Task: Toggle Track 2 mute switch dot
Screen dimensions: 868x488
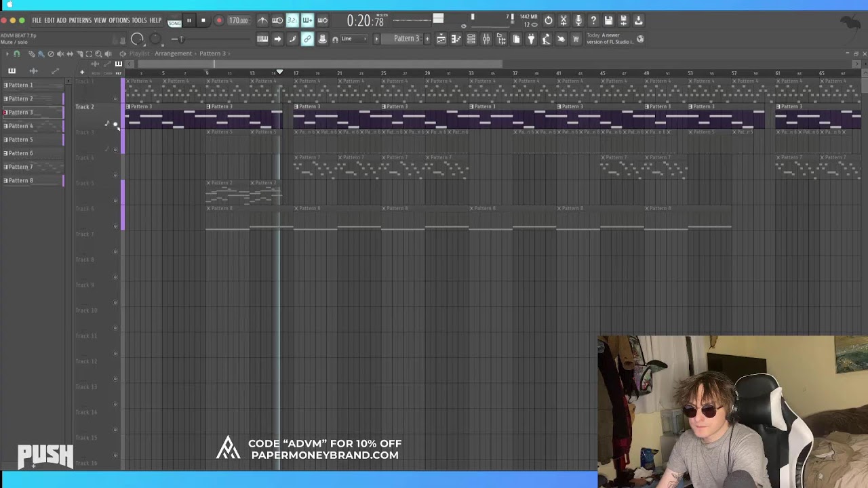Action: coord(115,125)
